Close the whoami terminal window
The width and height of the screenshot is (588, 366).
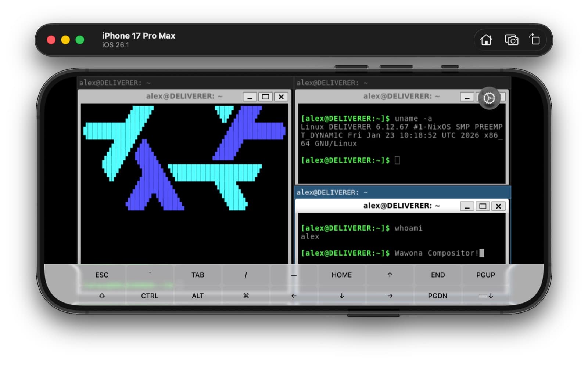click(x=498, y=206)
